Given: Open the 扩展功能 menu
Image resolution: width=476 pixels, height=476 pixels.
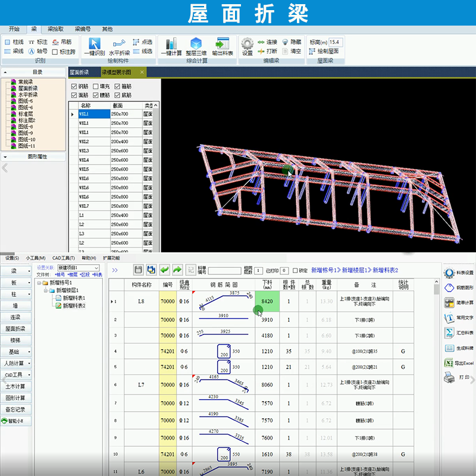Looking at the screenshot, I should 111,258.
